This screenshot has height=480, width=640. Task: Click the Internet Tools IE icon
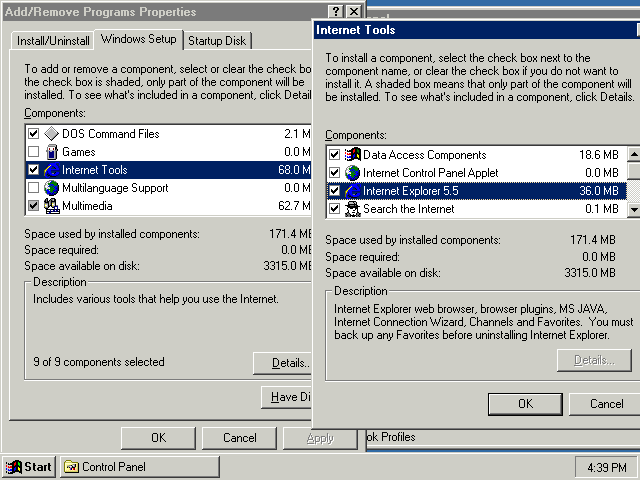[51, 170]
